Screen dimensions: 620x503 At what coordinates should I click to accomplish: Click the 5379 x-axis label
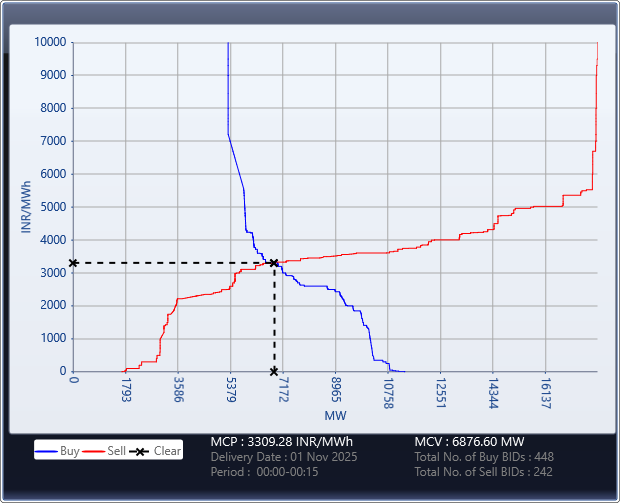[x=231, y=390]
